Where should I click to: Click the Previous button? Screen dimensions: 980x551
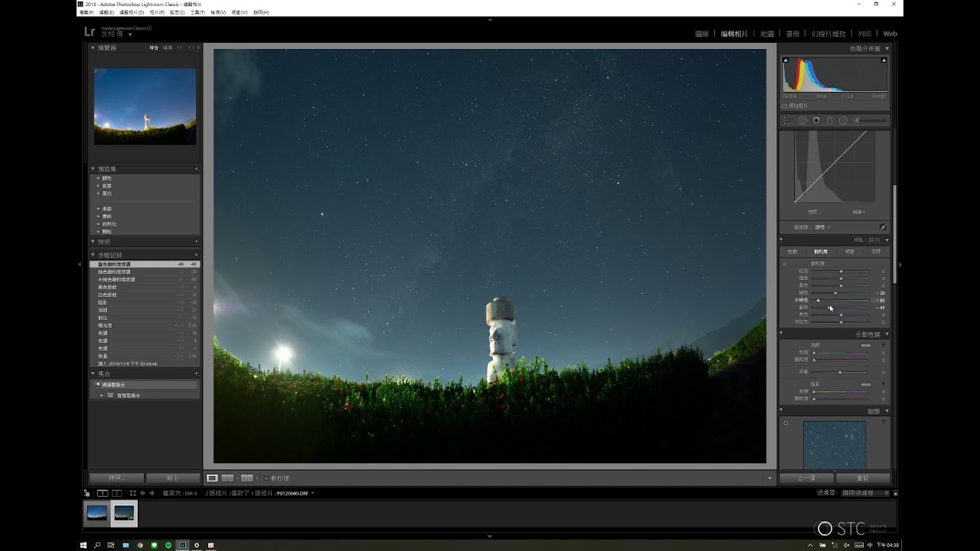(x=806, y=478)
